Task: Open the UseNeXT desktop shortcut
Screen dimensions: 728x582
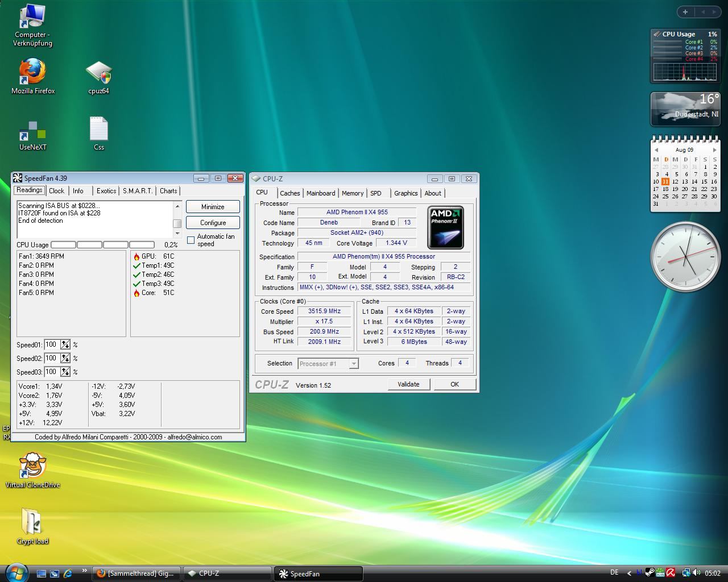Action: 32,135
